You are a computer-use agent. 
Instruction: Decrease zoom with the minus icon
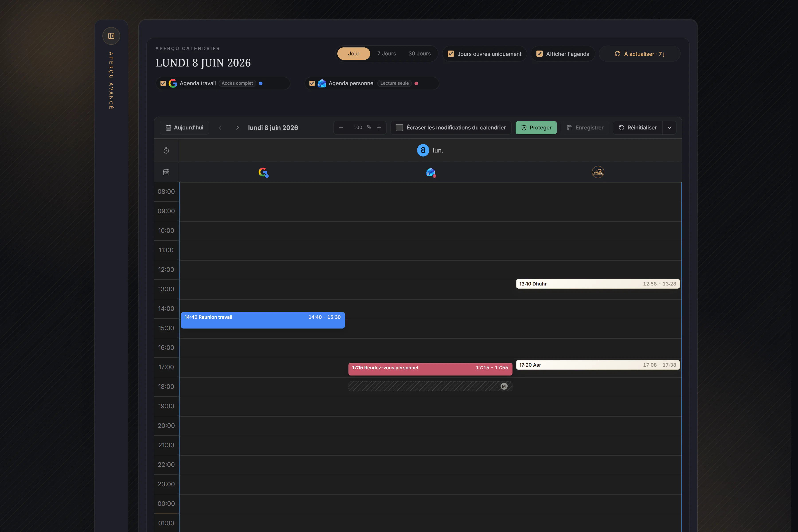[x=341, y=128]
